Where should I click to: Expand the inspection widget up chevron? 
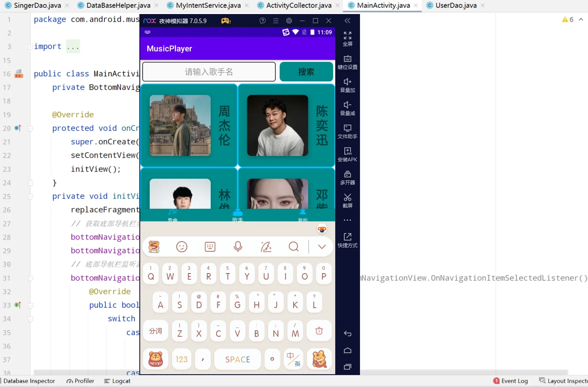581,19
